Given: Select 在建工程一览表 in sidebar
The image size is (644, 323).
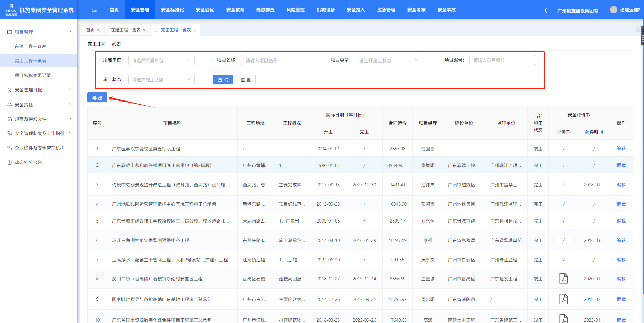Looking at the screenshot, I should click(x=30, y=46).
